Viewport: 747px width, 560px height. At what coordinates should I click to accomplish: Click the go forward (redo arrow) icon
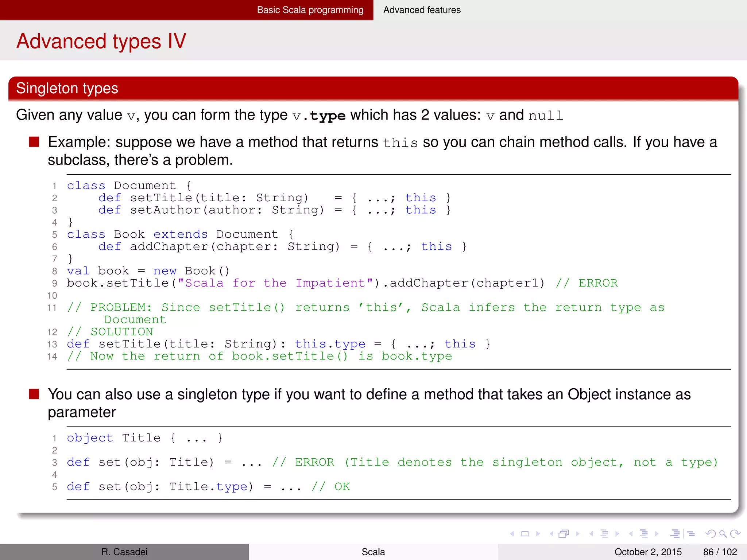click(735, 534)
